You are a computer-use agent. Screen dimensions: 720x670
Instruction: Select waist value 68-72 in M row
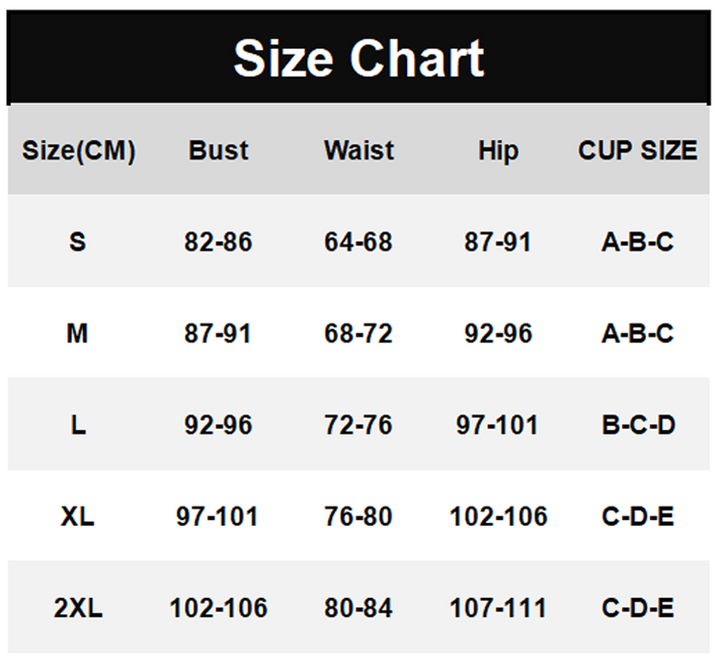tap(358, 333)
